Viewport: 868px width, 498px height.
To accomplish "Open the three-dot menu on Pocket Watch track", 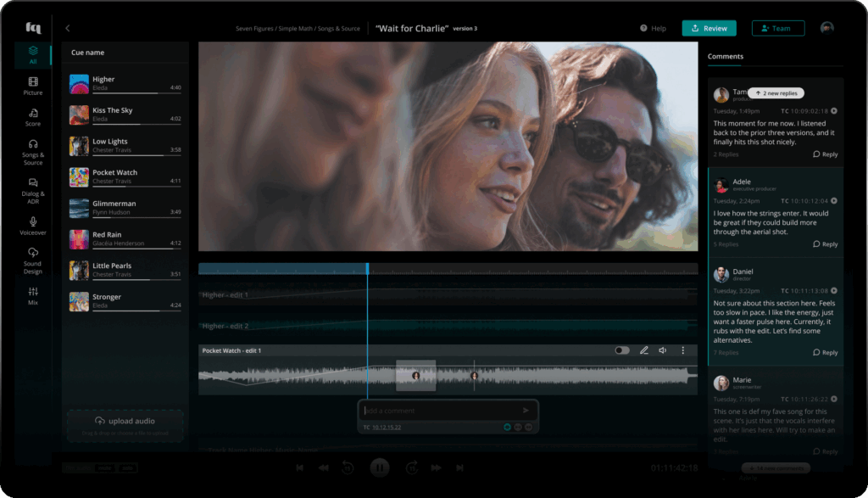I will tap(683, 350).
